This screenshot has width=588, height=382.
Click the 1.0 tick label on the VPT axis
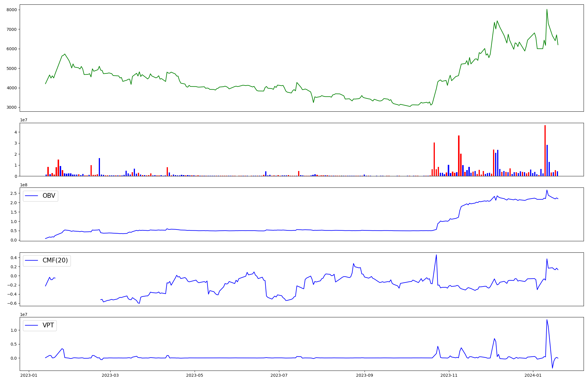(x=14, y=330)
